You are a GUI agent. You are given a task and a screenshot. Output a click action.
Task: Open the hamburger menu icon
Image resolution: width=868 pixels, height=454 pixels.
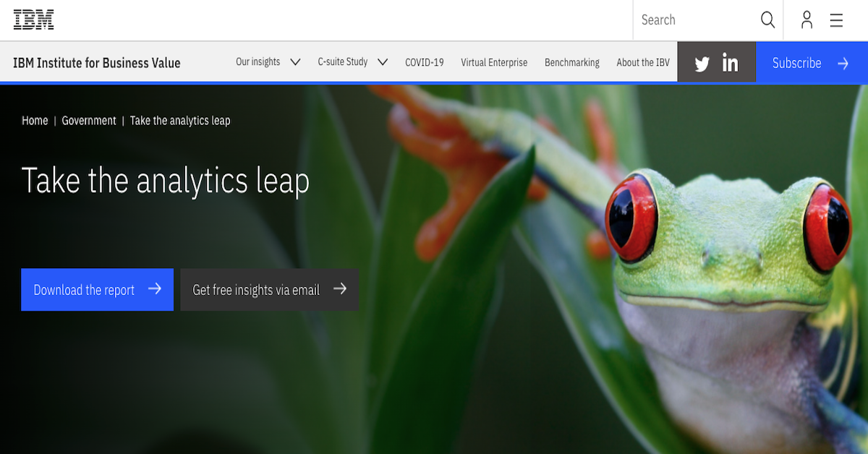836,20
